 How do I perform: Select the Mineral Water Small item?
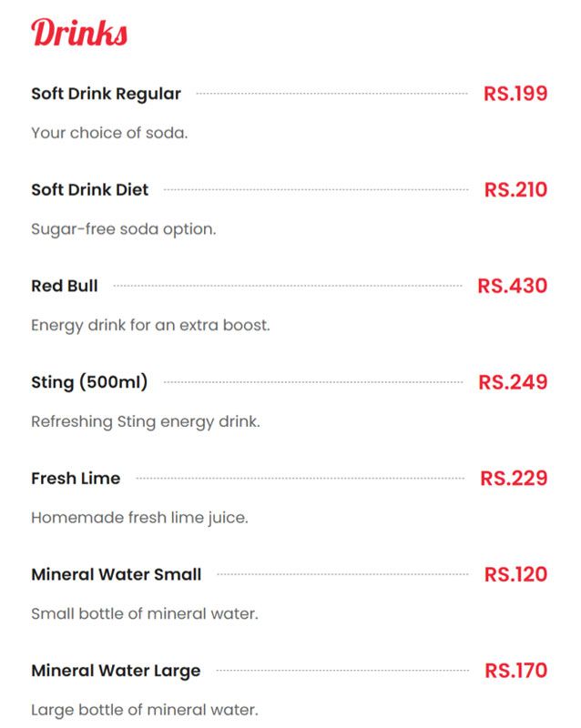pos(117,574)
